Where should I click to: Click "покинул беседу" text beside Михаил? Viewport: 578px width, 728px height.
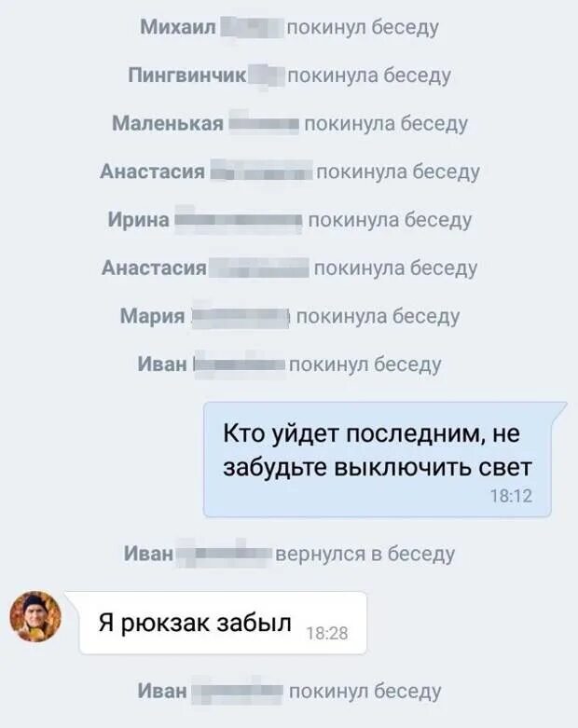[x=363, y=27]
